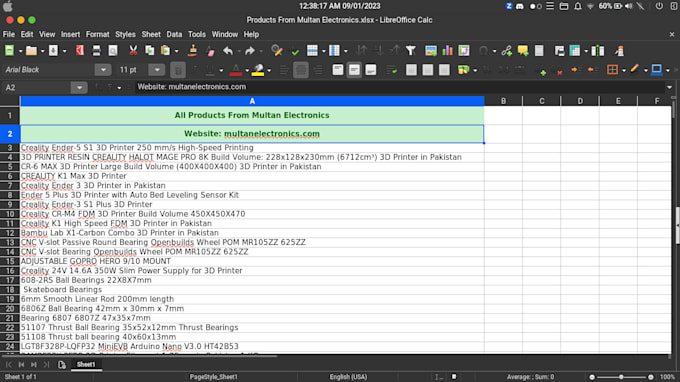Open the Format menu
Viewport: 680px width, 382px height.
98,34
